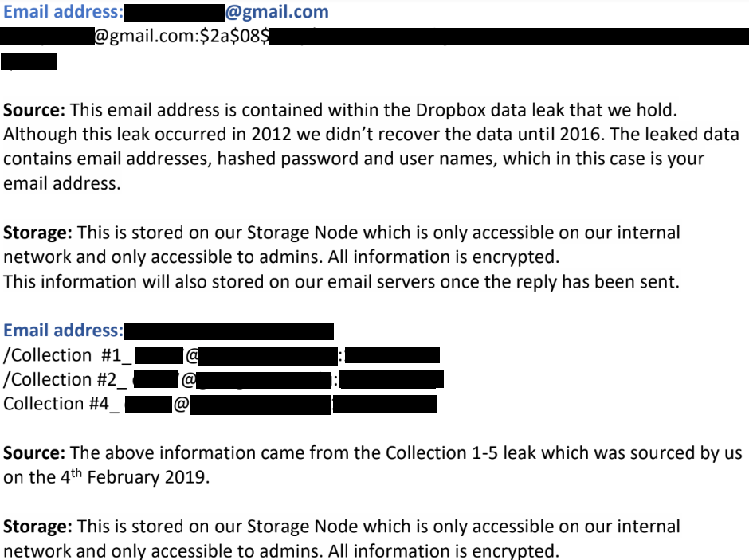The width and height of the screenshot is (749, 560).
Task: Click the "Collection #4_" entry
Action: pos(61,404)
